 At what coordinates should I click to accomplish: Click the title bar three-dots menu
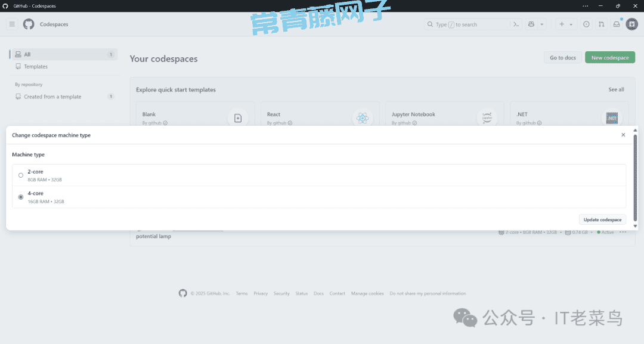[x=586, y=6]
